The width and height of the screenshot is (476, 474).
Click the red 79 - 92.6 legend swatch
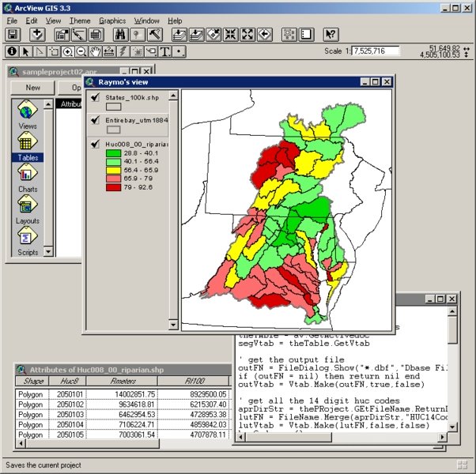pos(113,187)
